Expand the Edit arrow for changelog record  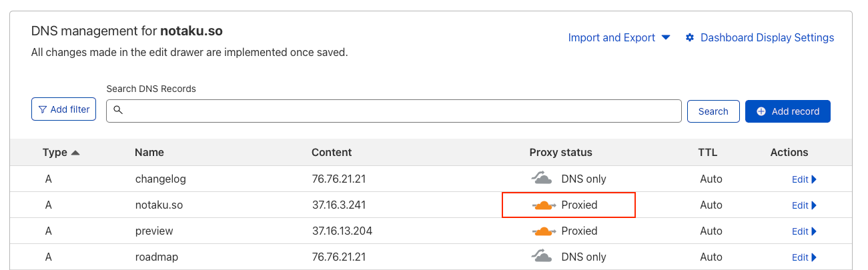coord(814,179)
